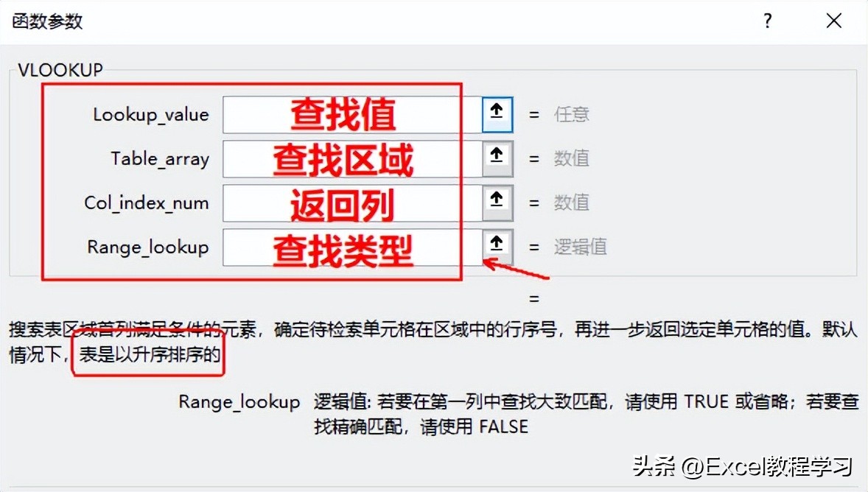Image resolution: width=868 pixels, height=492 pixels.
Task: Click the 逻辑值 result text for Range_lookup
Action: tap(581, 247)
